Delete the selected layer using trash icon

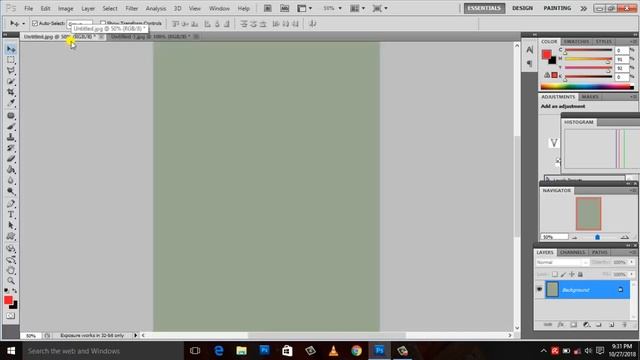coord(624,324)
